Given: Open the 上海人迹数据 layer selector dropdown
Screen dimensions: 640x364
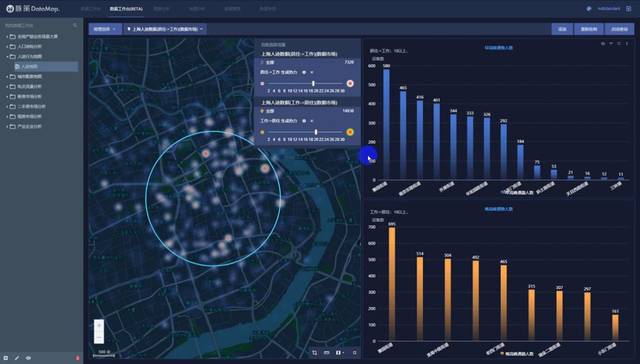Looking at the screenshot, I should click(x=165, y=29).
